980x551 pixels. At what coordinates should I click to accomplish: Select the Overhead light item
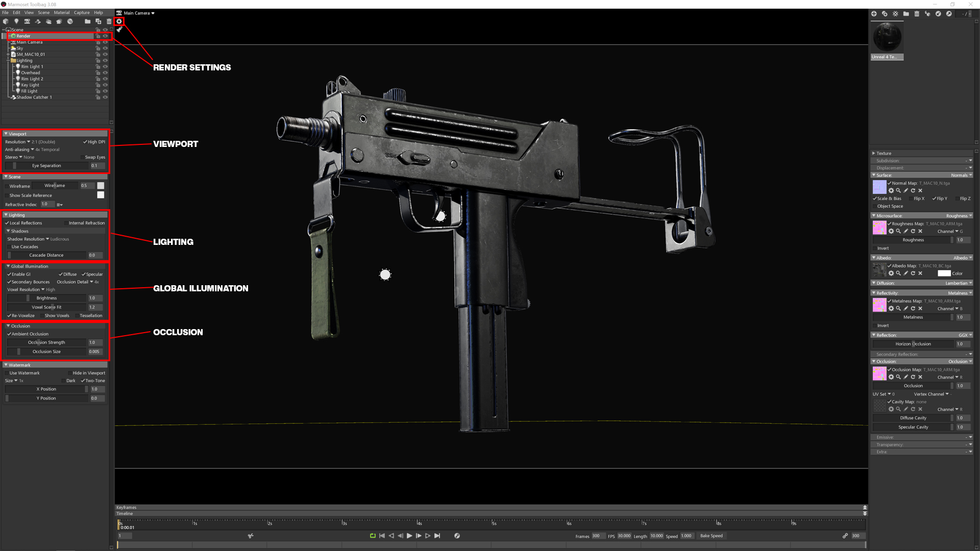(30, 73)
